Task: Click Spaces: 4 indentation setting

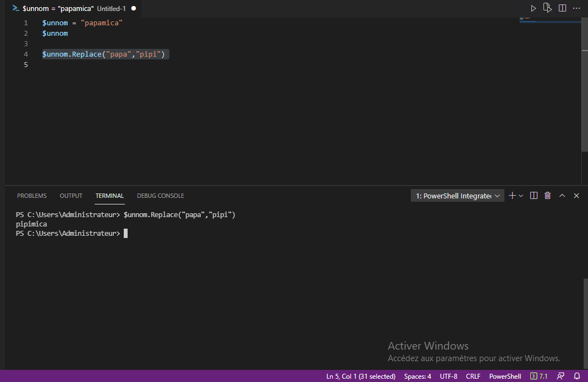Action: tap(417, 376)
